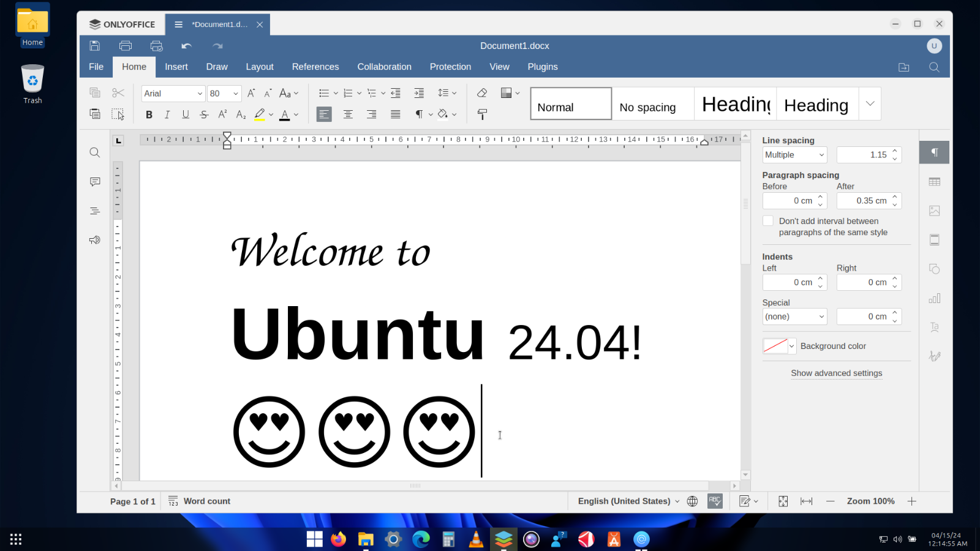Screen dimensions: 980x551
Task: Switch to the Layout tab
Action: [260, 67]
